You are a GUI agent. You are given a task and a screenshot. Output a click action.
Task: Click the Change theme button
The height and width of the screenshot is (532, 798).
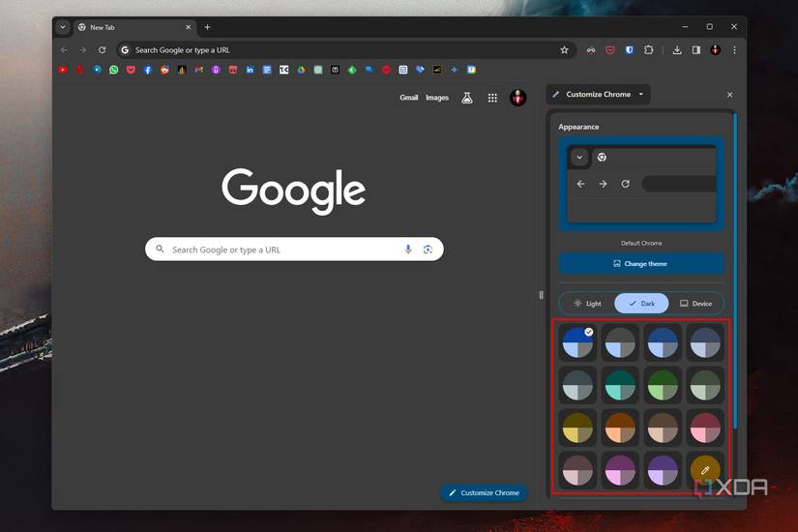click(640, 263)
